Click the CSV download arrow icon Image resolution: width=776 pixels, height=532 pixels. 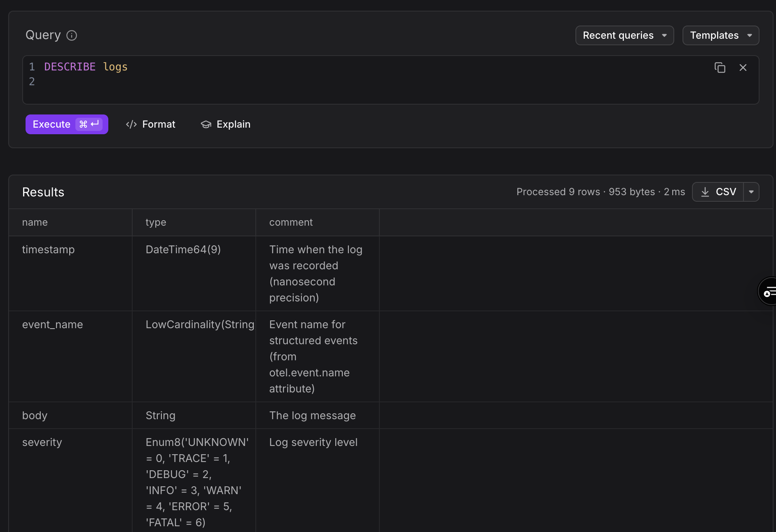coord(705,191)
